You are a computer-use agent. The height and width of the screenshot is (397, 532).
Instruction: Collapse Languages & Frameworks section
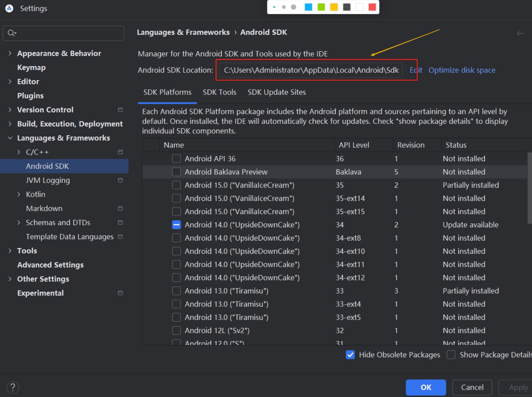click(10, 138)
